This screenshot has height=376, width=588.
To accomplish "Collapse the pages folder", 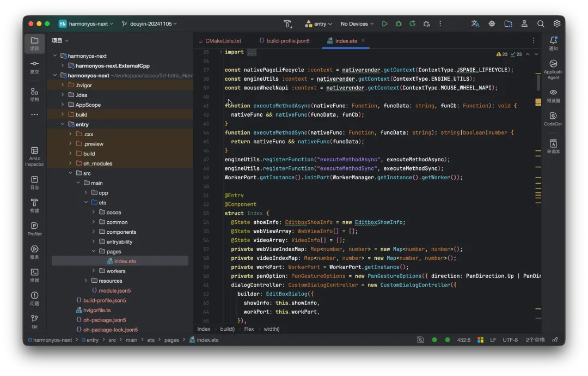I will (94, 252).
